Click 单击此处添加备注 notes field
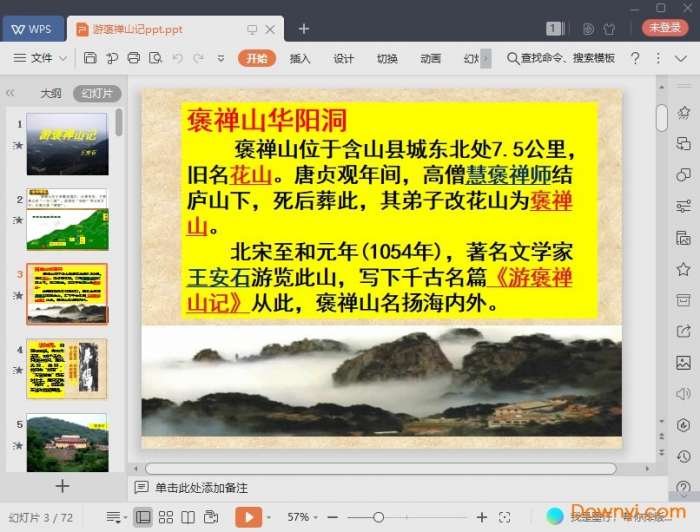 click(201, 487)
